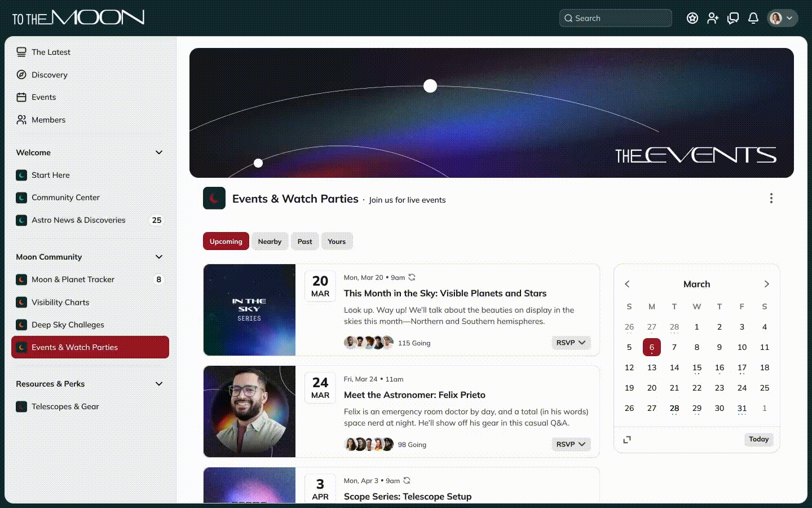
Task: Select March 6 in the calendar
Action: tap(652, 347)
